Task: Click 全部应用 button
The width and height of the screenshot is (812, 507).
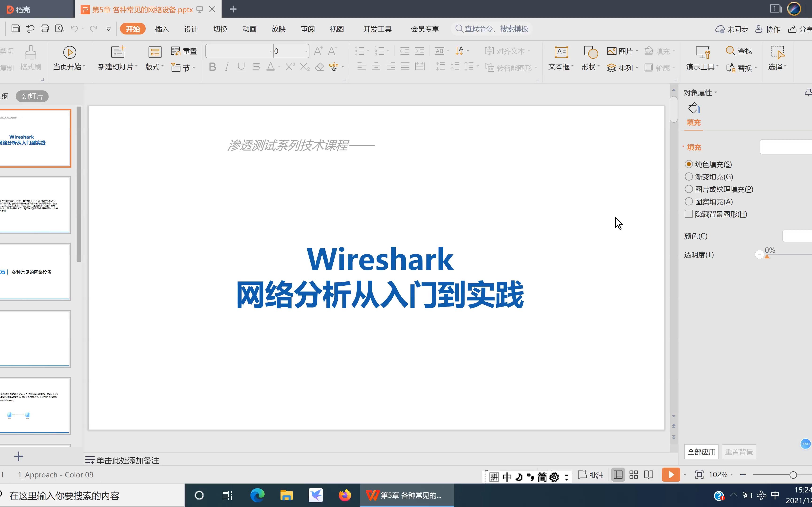Action: [701, 452]
